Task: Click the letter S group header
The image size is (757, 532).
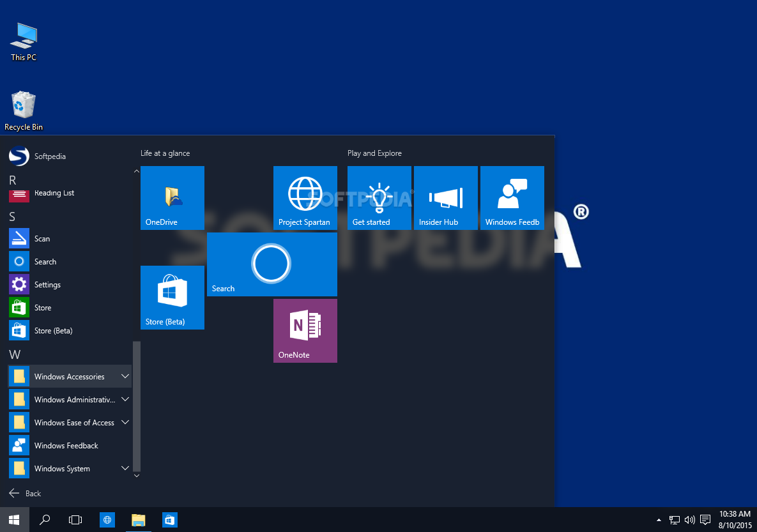Action: click(x=13, y=217)
